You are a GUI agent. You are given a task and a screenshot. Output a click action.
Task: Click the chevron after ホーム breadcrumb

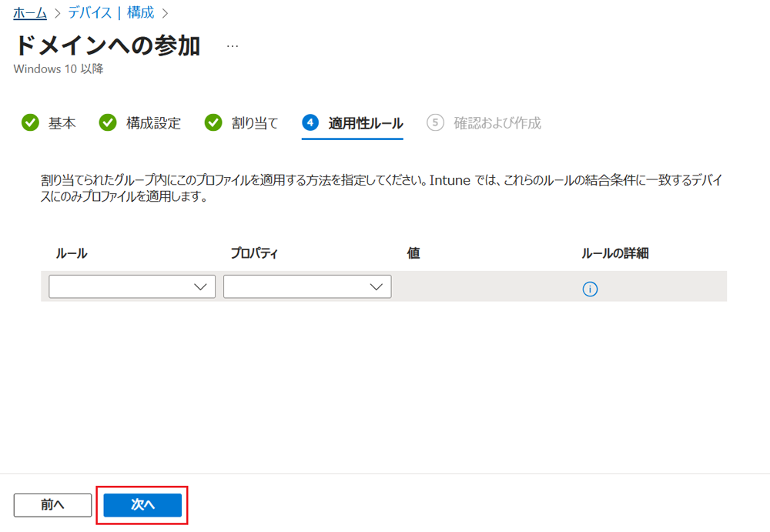click(x=58, y=13)
